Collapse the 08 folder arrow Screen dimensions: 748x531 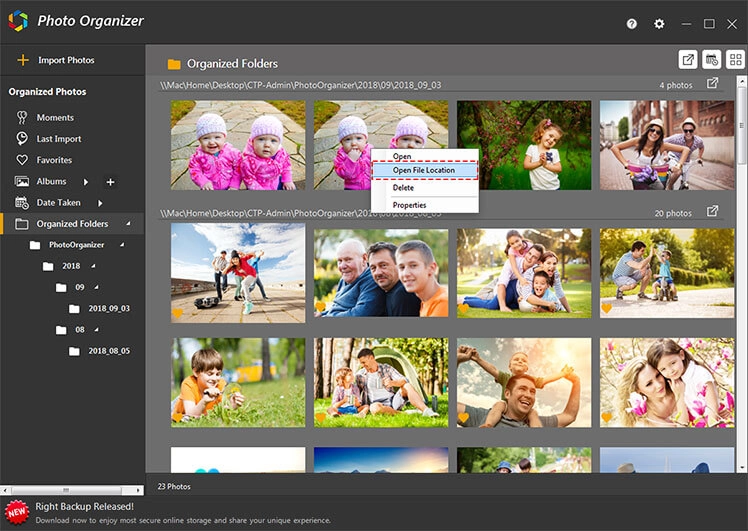click(96, 329)
